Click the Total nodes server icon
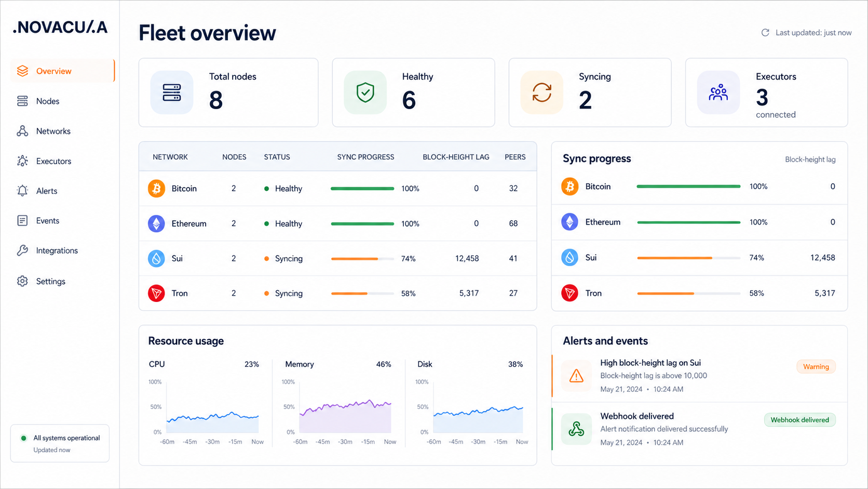The height and width of the screenshot is (489, 868). 172,92
